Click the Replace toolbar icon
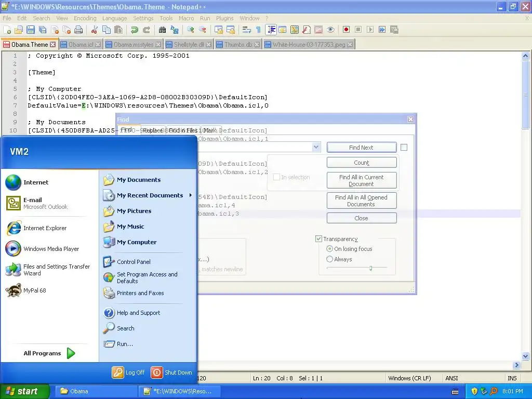532x399 pixels. point(175,30)
